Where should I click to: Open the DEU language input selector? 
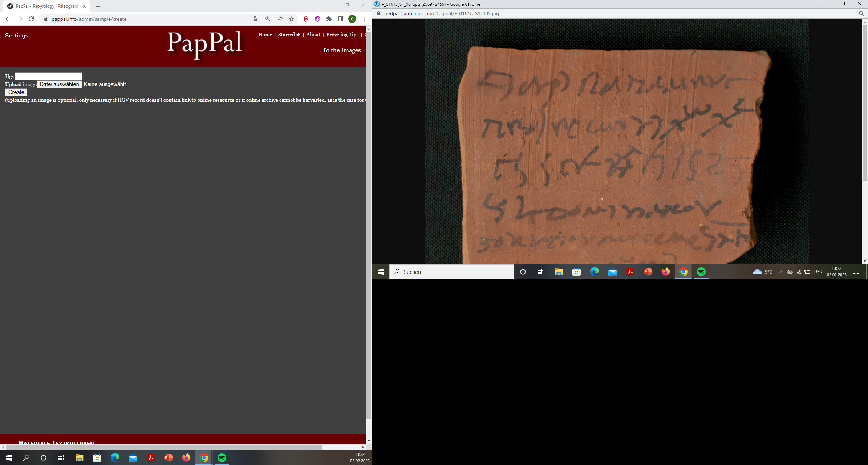[818, 272]
